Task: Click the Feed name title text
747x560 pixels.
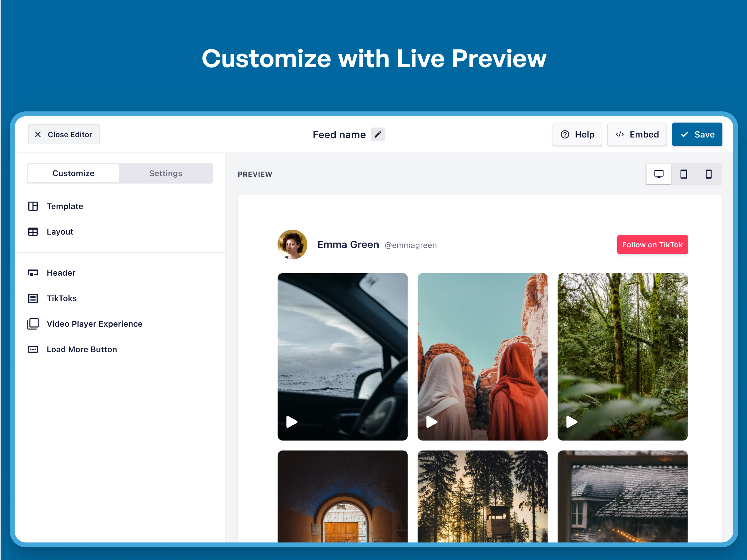Action: 339,135
